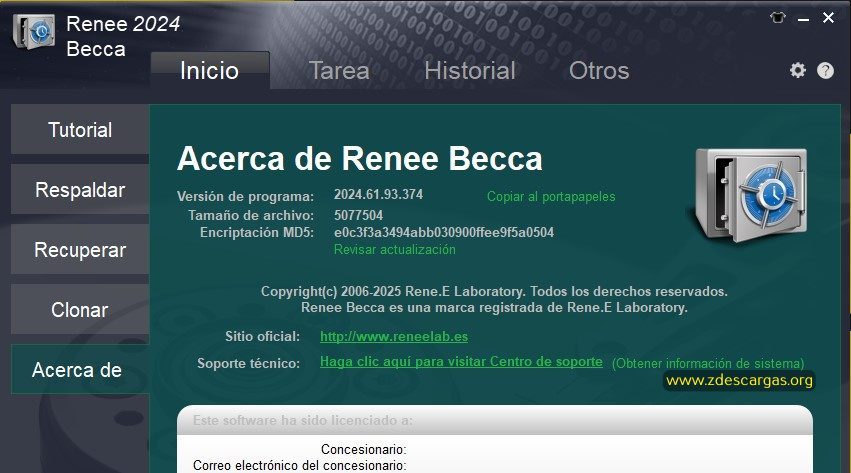This screenshot has width=851, height=473.
Task: Click Correo electrónico del concesionario label
Action: 300,465
